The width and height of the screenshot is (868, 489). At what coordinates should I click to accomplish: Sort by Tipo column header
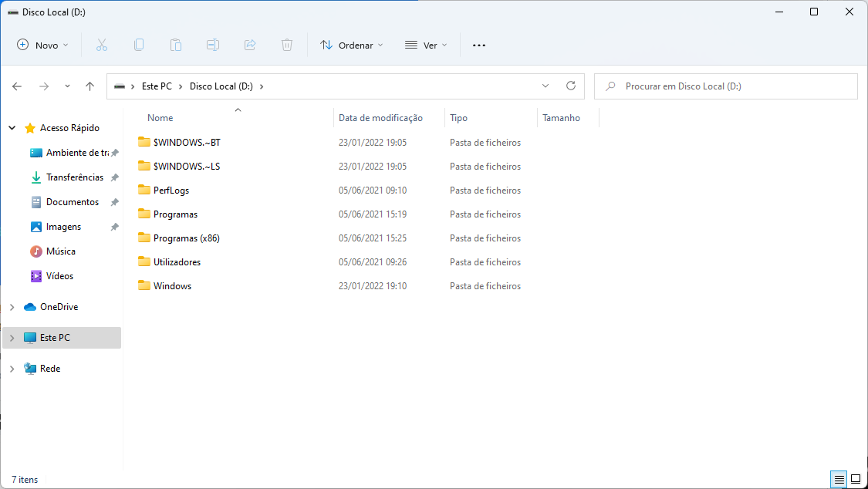pos(458,118)
